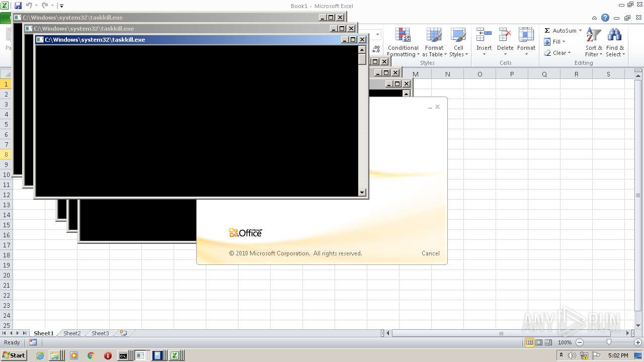This screenshot has height=362, width=644.
Task: Minimize the Ribbon with caret button
Action: point(595,18)
